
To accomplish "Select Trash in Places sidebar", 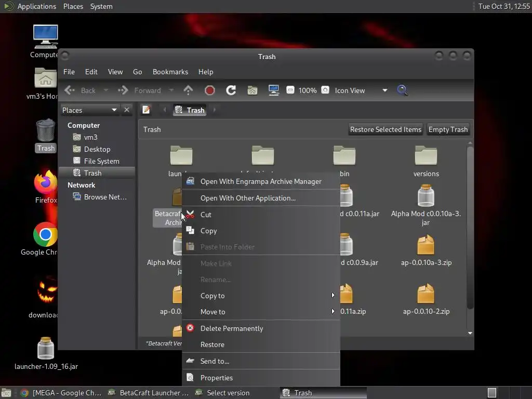I will pyautogui.click(x=97, y=173).
